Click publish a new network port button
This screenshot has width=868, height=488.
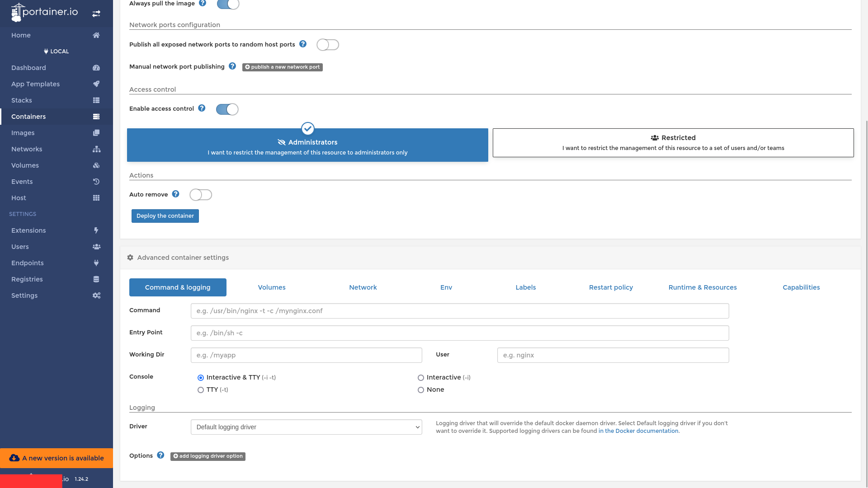[x=283, y=67]
